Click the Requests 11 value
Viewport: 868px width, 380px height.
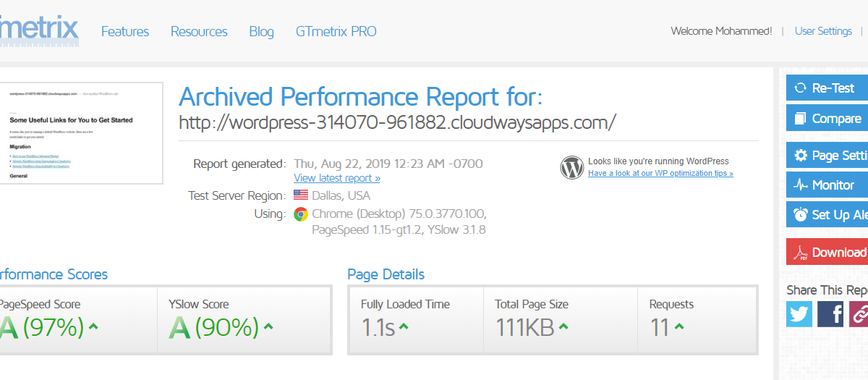(x=659, y=328)
